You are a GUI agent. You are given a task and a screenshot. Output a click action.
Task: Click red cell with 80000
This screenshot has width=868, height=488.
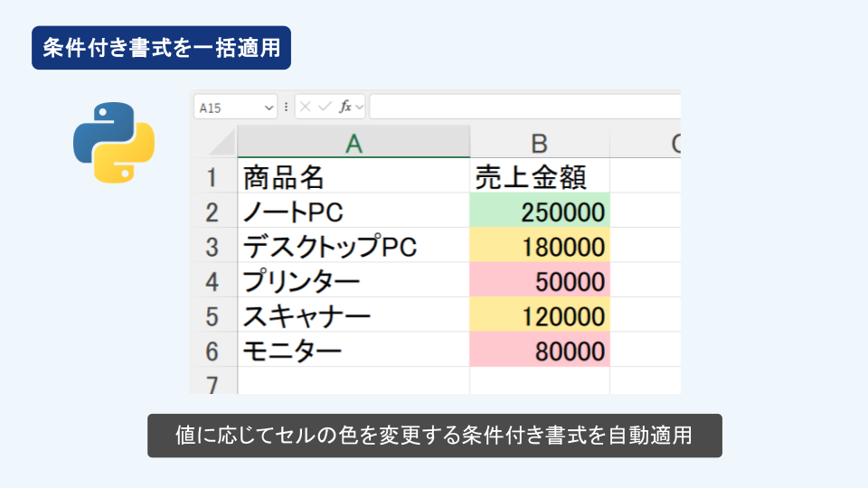[540, 350]
